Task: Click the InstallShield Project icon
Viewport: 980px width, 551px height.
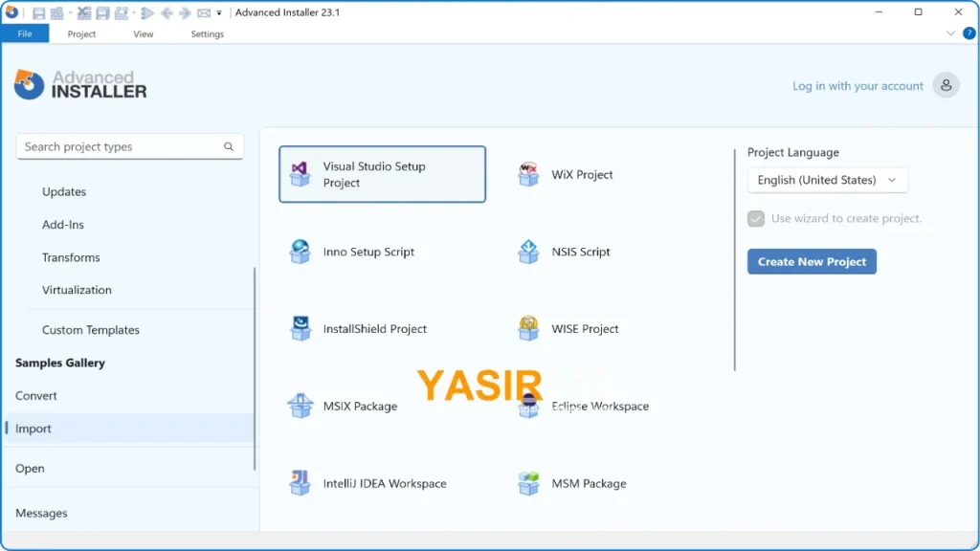Action: pyautogui.click(x=300, y=329)
